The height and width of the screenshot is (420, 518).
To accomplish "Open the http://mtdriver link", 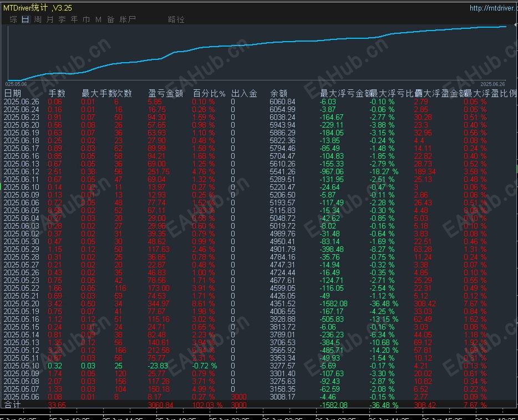I will tap(494, 8).
